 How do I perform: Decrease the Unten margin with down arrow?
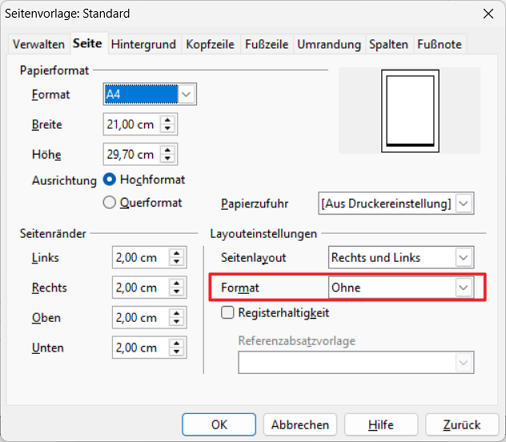pyautogui.click(x=177, y=352)
